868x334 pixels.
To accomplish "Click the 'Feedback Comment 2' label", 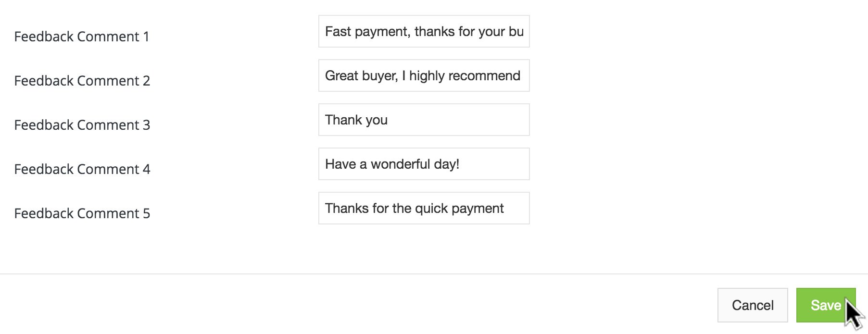I will tap(82, 81).
